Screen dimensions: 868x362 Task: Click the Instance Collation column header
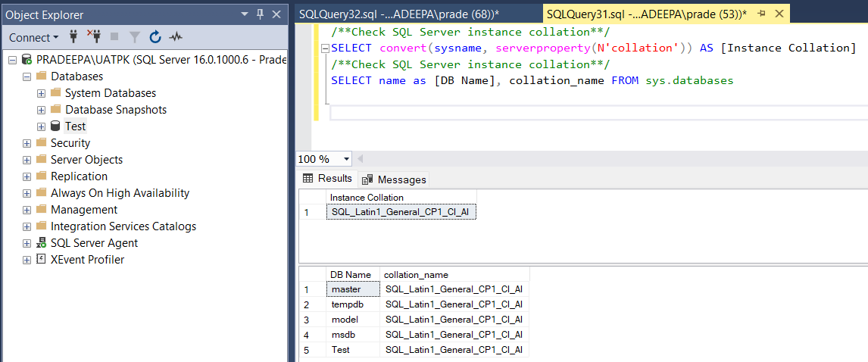(401, 197)
